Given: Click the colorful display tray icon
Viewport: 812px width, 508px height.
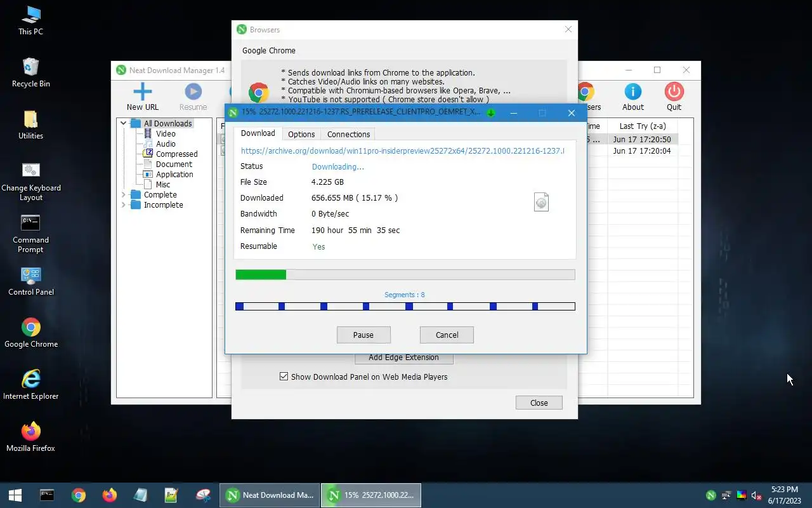Looking at the screenshot, I should click(x=741, y=496).
